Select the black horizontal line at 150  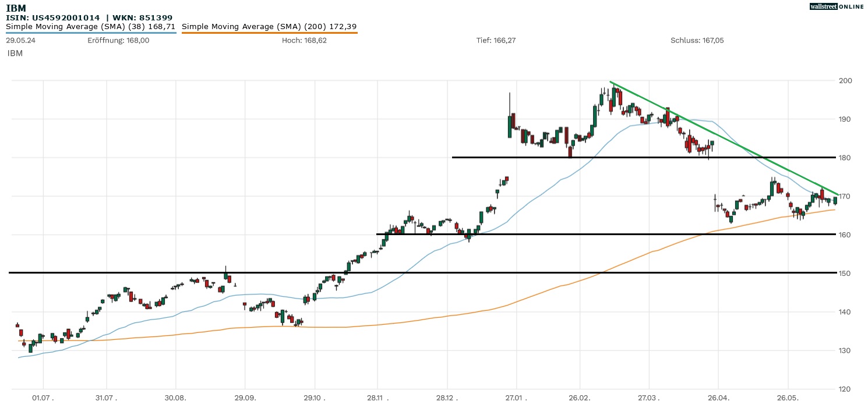tap(408, 272)
